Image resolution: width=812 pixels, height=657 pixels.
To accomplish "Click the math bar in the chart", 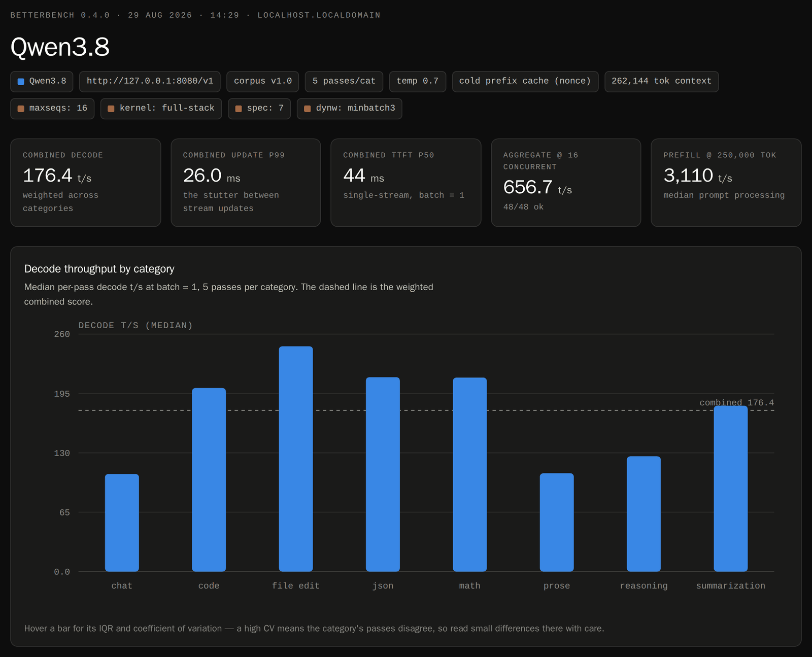I will (x=470, y=474).
